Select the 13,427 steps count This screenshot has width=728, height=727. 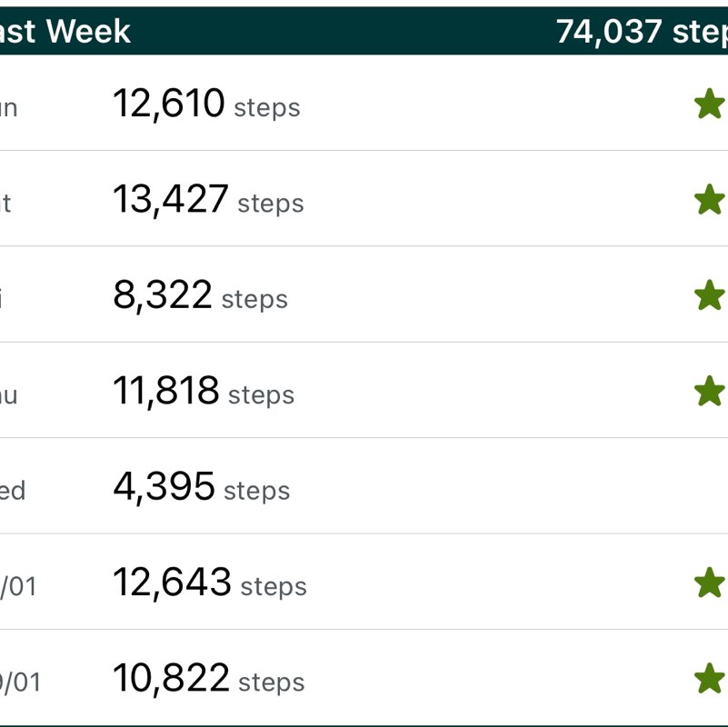pyautogui.click(x=207, y=201)
